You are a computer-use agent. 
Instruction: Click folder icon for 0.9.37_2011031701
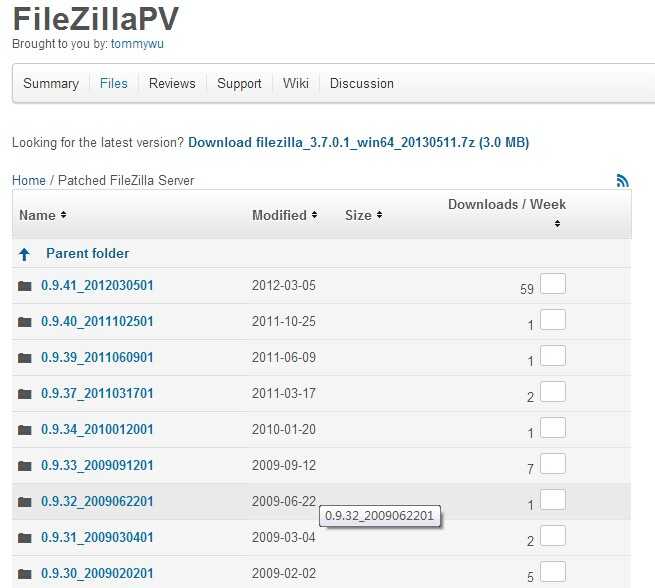click(x=25, y=393)
